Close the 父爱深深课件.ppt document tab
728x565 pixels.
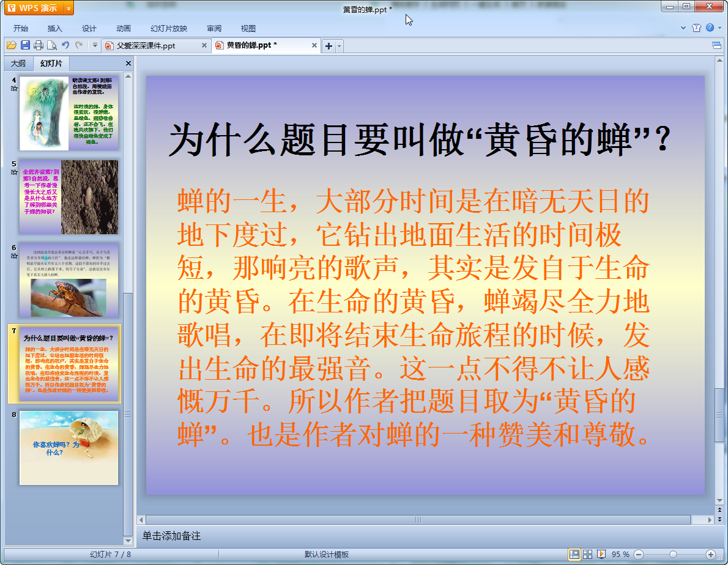point(204,45)
